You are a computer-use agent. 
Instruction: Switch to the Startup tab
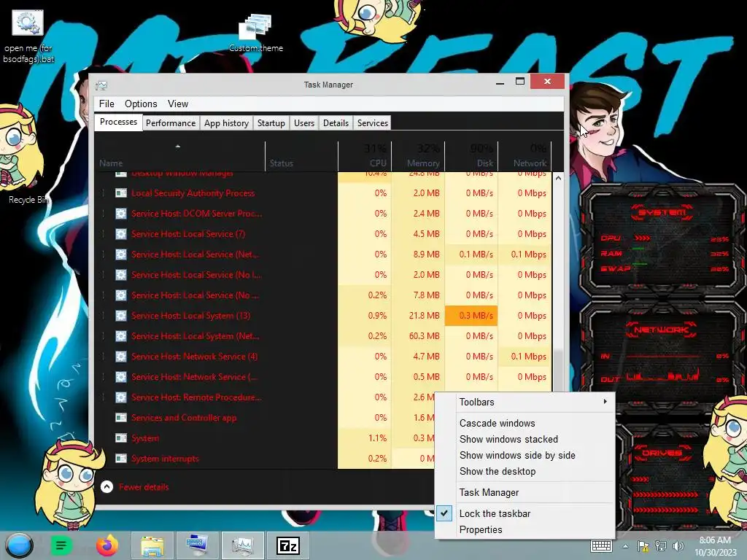(x=271, y=122)
